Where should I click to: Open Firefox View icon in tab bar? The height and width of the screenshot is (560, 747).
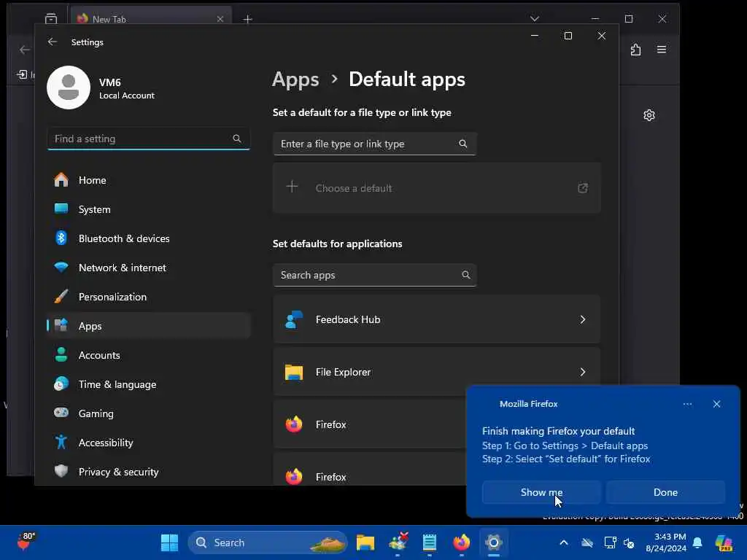pyautogui.click(x=51, y=18)
